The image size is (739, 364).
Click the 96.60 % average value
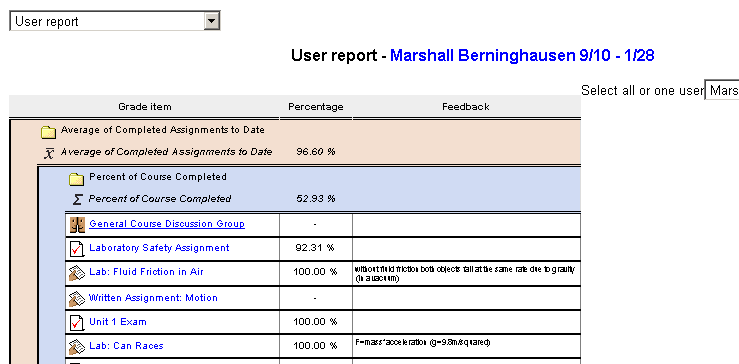[316, 152]
